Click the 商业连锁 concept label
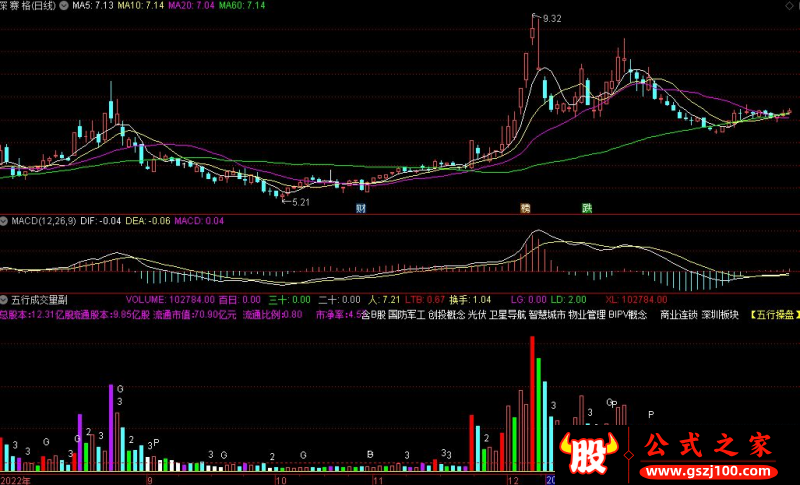The width and height of the screenshot is (800, 485). coord(679,315)
